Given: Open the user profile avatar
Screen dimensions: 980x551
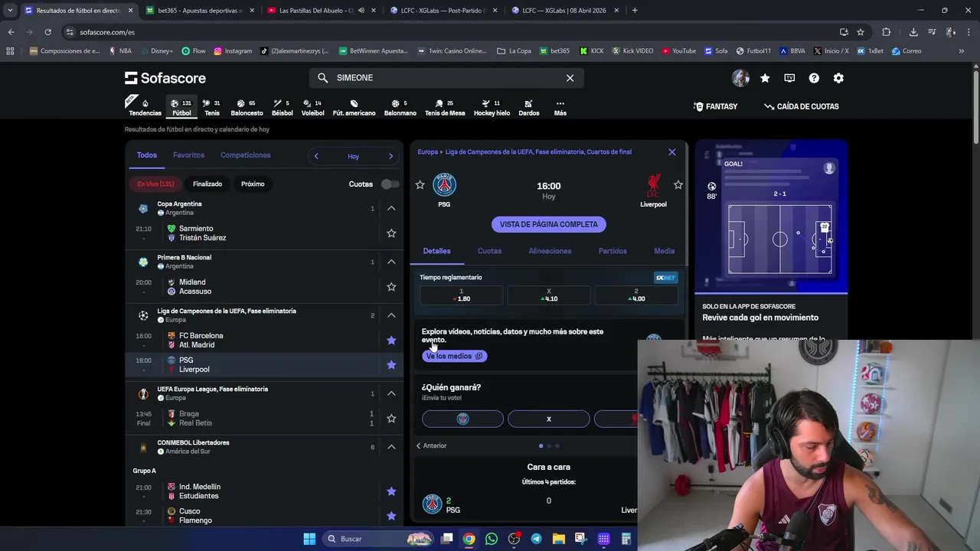Looking at the screenshot, I should point(740,78).
